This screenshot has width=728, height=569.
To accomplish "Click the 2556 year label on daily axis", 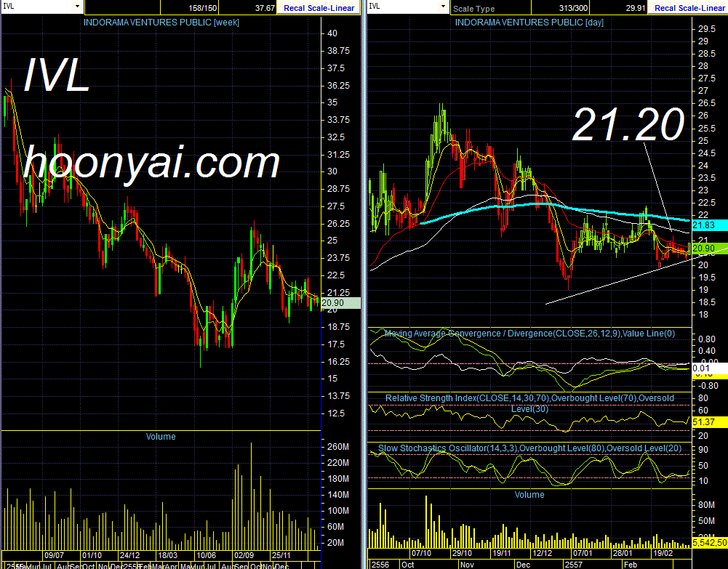I will pyautogui.click(x=380, y=565).
